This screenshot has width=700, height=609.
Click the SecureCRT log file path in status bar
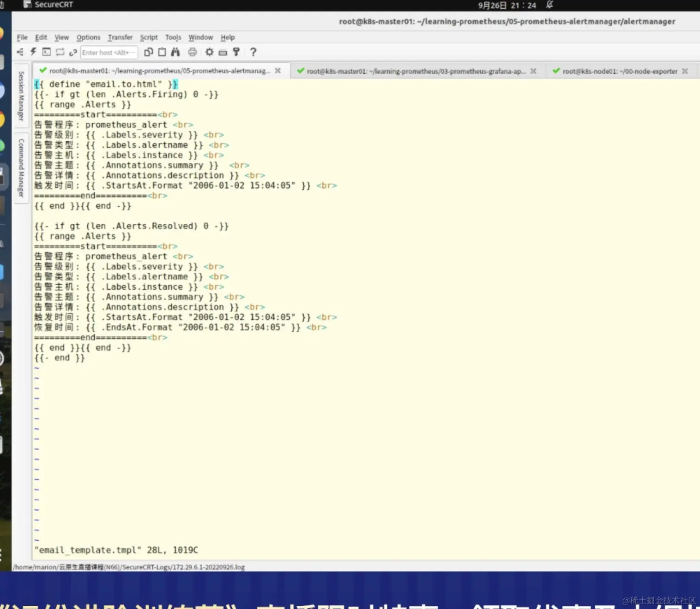pyautogui.click(x=129, y=567)
